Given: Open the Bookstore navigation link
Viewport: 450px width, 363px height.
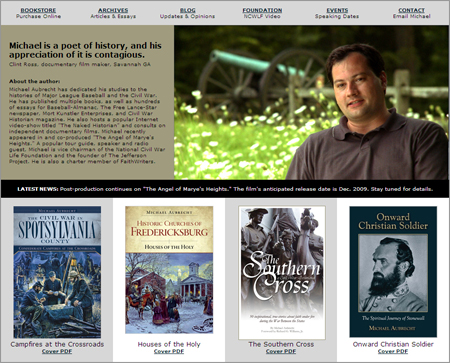Looking at the screenshot, I should [38, 10].
